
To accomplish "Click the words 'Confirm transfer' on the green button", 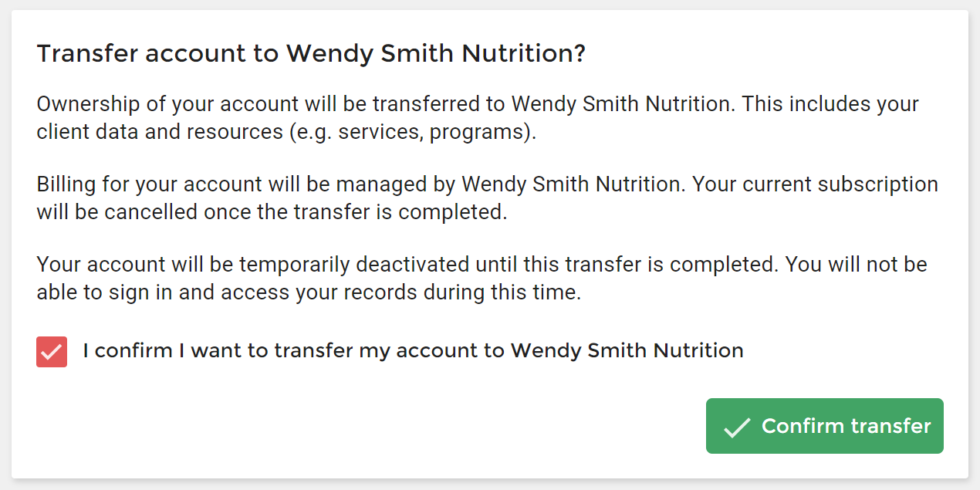I will pos(847,426).
